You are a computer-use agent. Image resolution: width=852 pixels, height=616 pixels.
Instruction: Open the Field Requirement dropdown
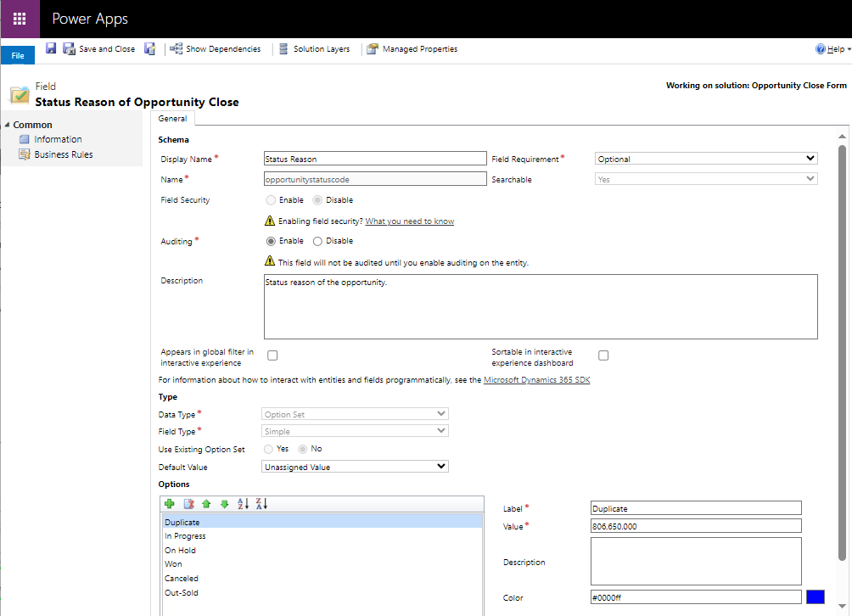706,159
